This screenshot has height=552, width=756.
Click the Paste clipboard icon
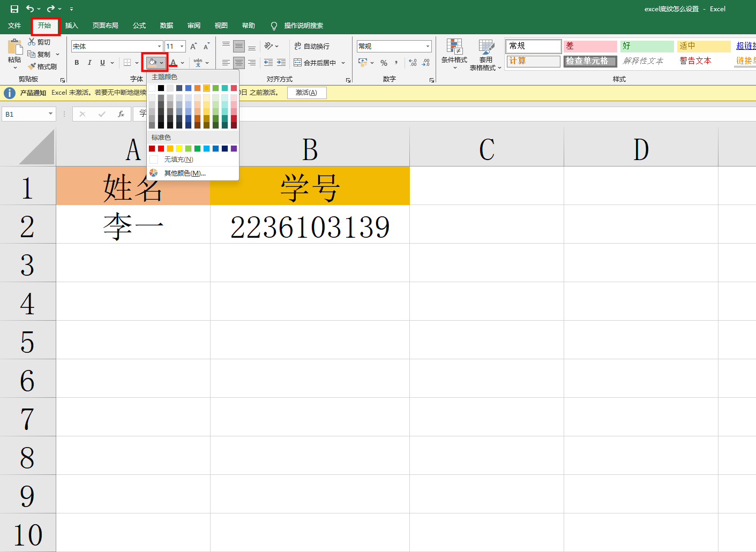pyautogui.click(x=15, y=47)
